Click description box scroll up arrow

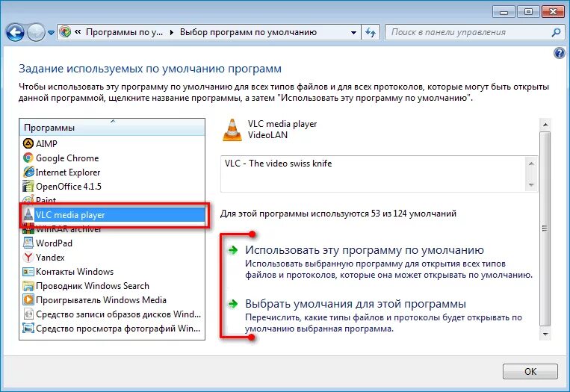point(531,164)
